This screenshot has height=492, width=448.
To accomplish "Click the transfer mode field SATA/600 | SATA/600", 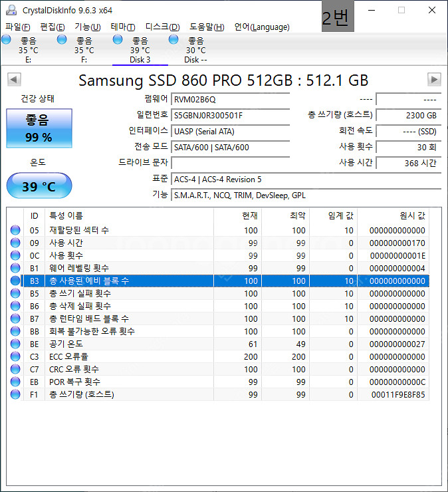I will (x=230, y=148).
